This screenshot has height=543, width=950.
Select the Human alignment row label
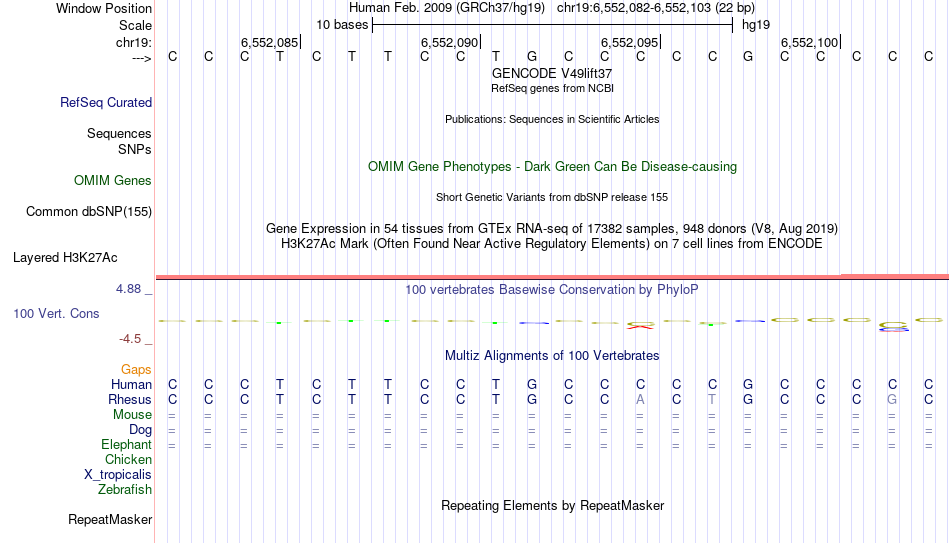(131, 385)
